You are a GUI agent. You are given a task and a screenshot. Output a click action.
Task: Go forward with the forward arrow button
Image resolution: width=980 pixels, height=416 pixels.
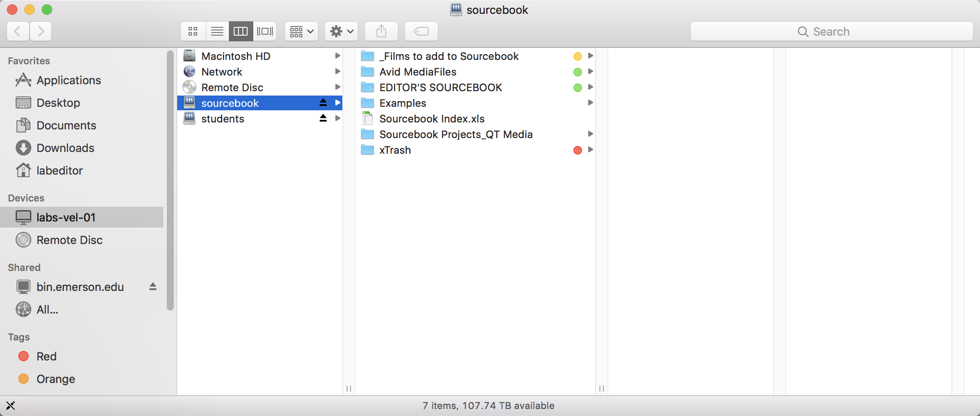point(41,31)
